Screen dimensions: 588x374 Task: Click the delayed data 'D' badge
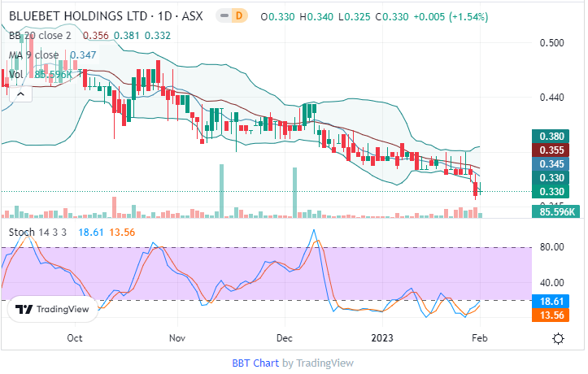[238, 15]
